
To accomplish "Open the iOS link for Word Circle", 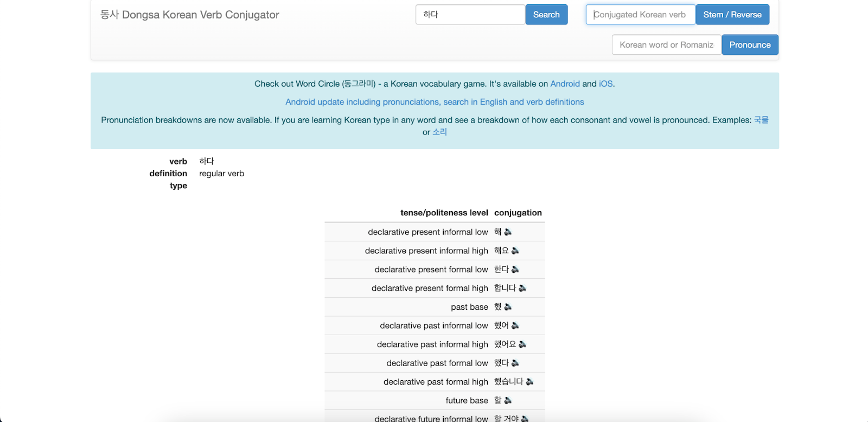I will pyautogui.click(x=605, y=84).
